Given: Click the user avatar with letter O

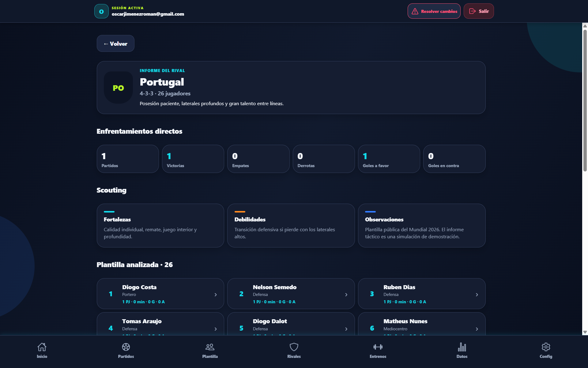Looking at the screenshot, I should tap(101, 11).
